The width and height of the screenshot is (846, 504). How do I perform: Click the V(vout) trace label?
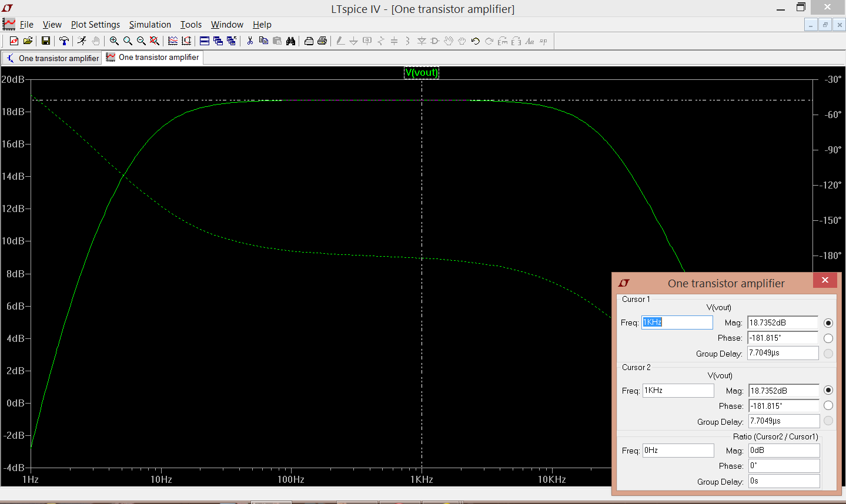pyautogui.click(x=422, y=72)
